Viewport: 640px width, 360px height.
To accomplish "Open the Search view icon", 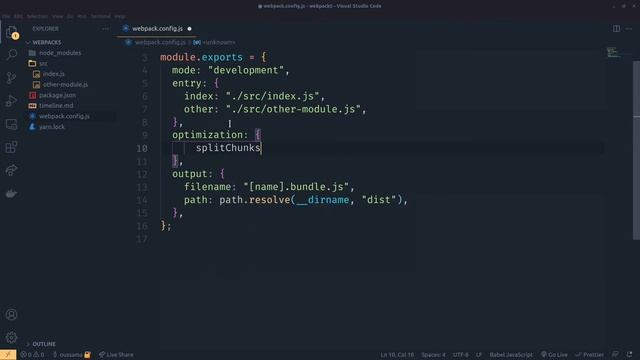I will click(11, 54).
